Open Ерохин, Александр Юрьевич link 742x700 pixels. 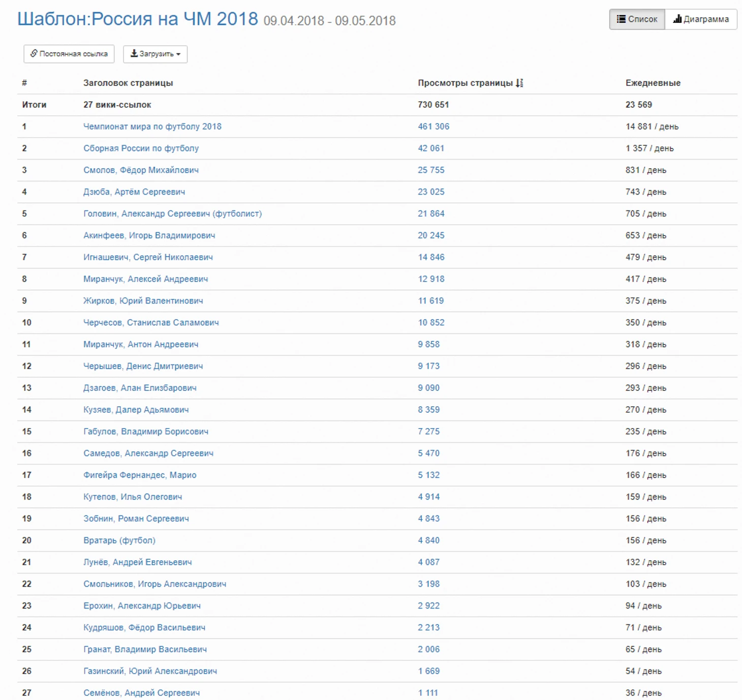(x=142, y=606)
